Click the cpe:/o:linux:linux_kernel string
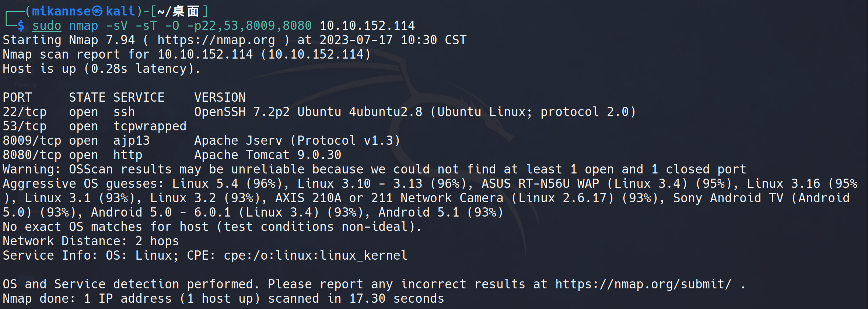 click(x=315, y=256)
